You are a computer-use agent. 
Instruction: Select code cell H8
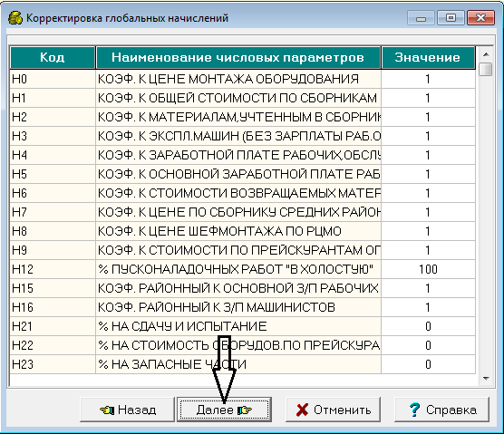[53, 231]
